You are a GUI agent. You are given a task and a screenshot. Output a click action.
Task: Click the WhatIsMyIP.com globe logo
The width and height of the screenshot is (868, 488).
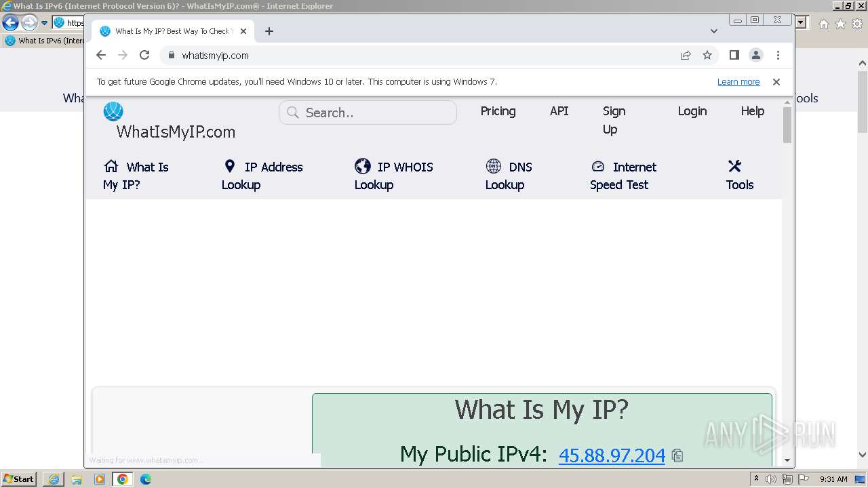click(x=113, y=111)
